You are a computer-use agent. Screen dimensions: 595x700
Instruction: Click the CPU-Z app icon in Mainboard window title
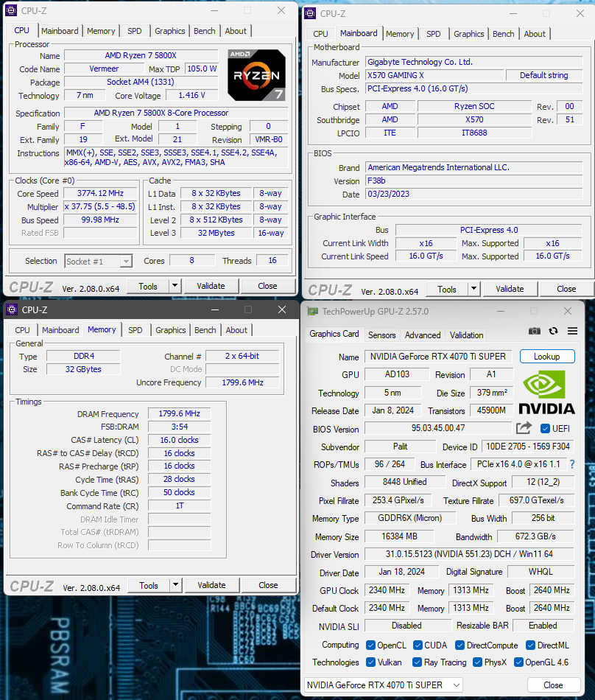[310, 13]
